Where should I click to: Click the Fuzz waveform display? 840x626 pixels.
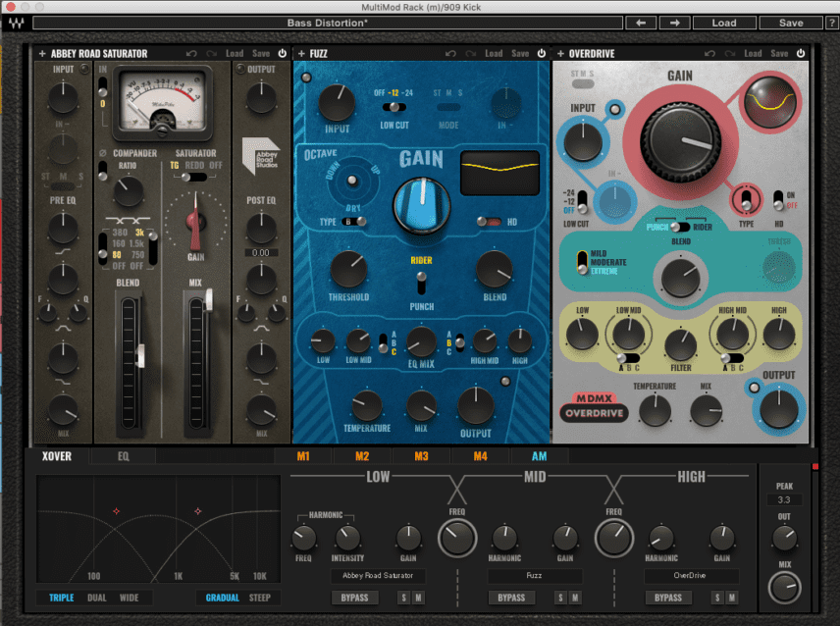499,173
